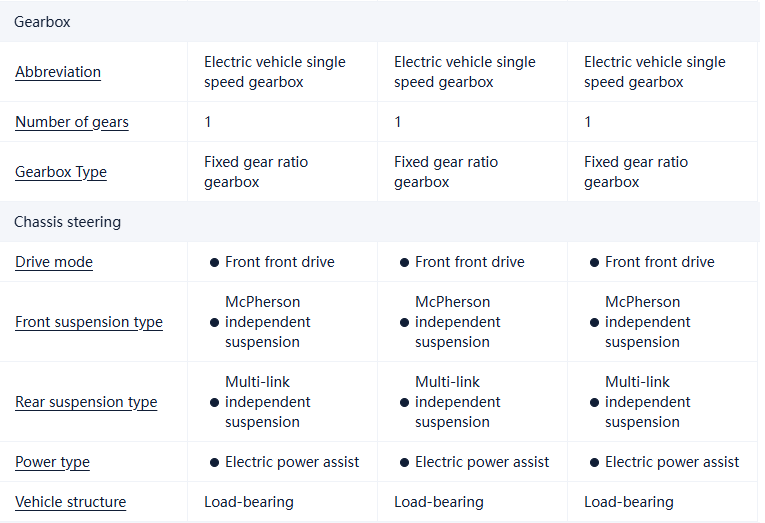Image resolution: width=765 pixels, height=523 pixels.
Task: Select first-column Electric vehicle single speed gearbox text
Action: 275,72
